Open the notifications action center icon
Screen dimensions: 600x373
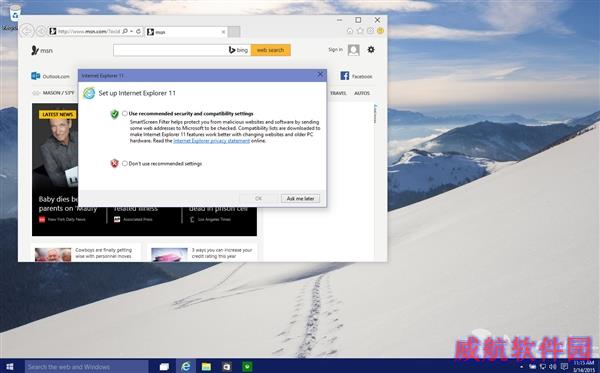coord(564,366)
